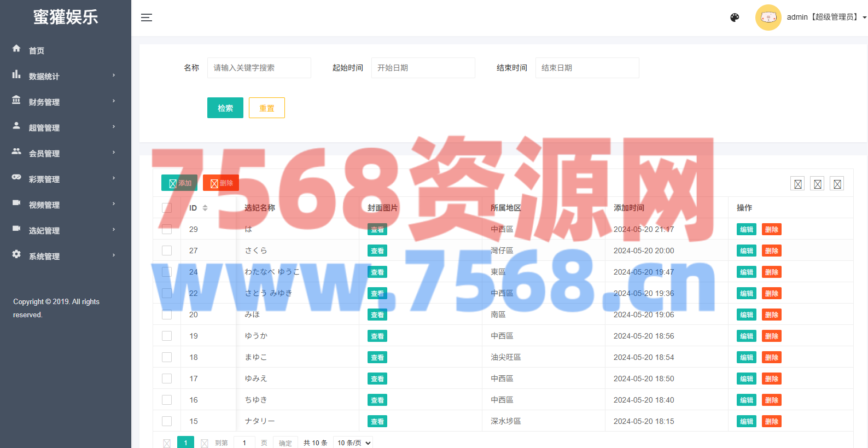This screenshot has width=868, height=448.
Task: Open the 选妃管理 menu item
Action: [x=44, y=230]
